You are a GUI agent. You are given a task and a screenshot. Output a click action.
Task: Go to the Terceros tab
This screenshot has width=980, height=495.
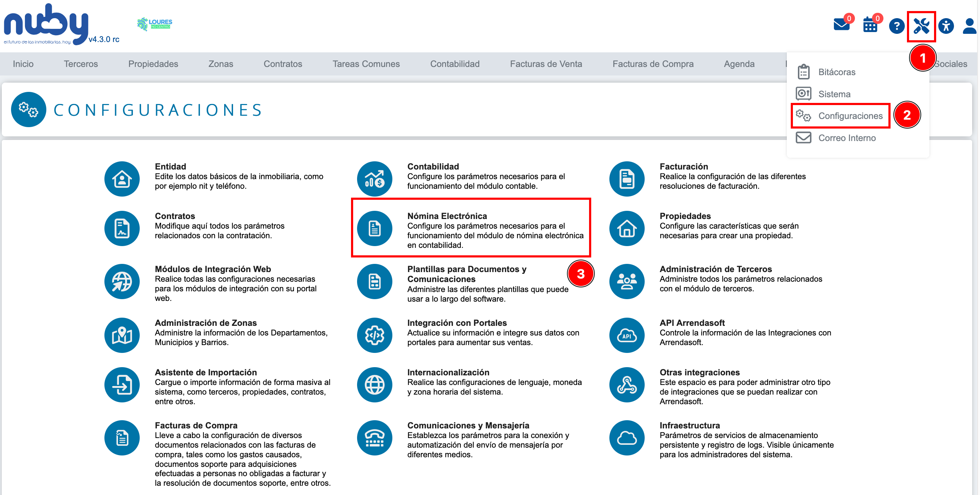click(x=81, y=64)
